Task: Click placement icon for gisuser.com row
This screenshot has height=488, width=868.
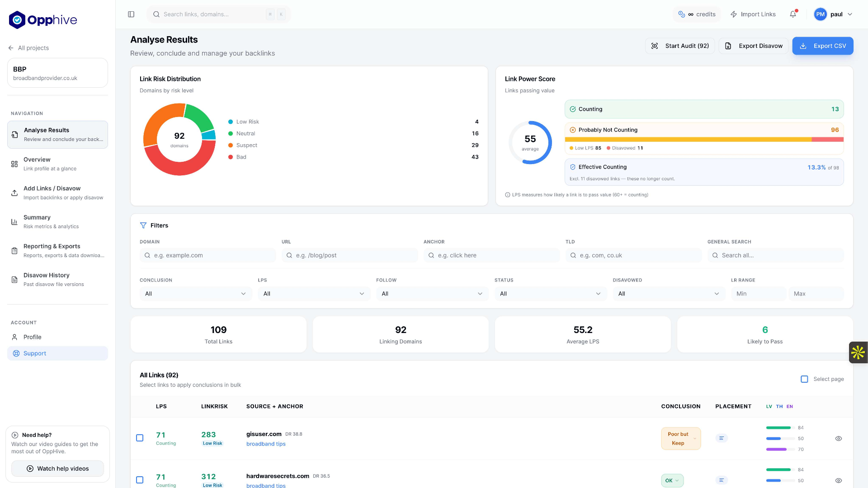Action: pos(722,438)
